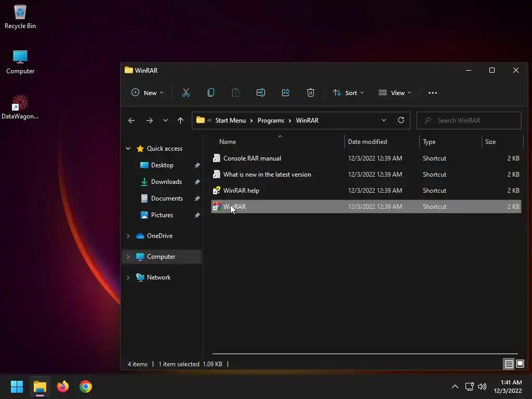This screenshot has width=532, height=399.
Task: Refresh the WinRAR folder view
Action: 401,120
